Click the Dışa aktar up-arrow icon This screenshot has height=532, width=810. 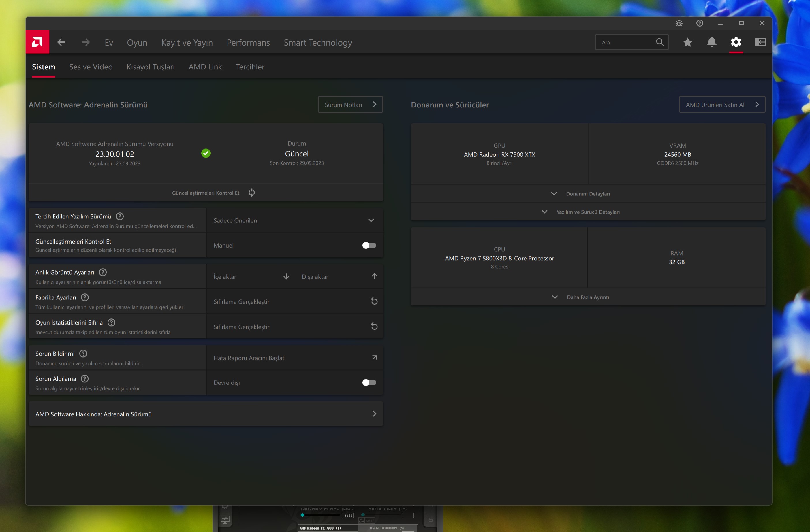(x=374, y=276)
